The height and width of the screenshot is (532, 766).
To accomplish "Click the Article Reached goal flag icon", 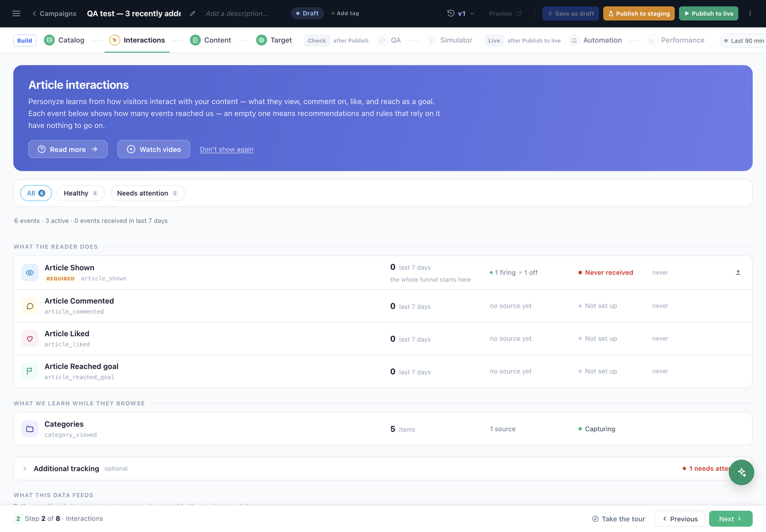I will click(x=30, y=371).
